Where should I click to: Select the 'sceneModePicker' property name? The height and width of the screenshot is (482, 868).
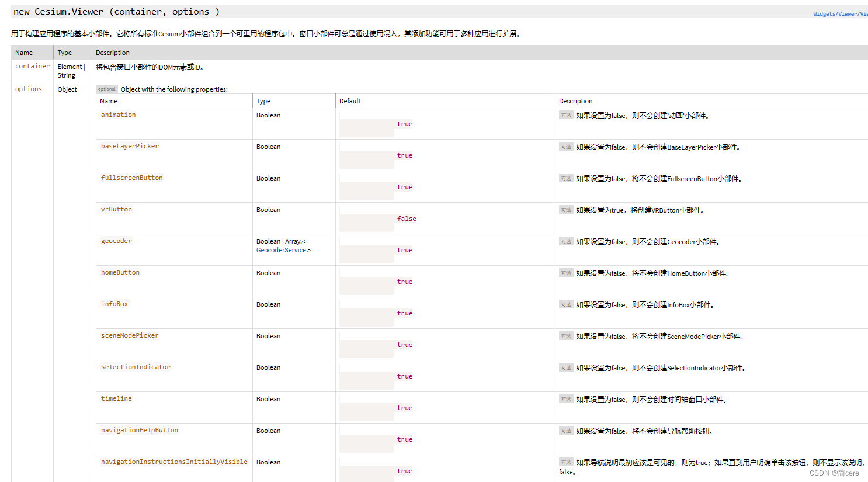pyautogui.click(x=130, y=335)
